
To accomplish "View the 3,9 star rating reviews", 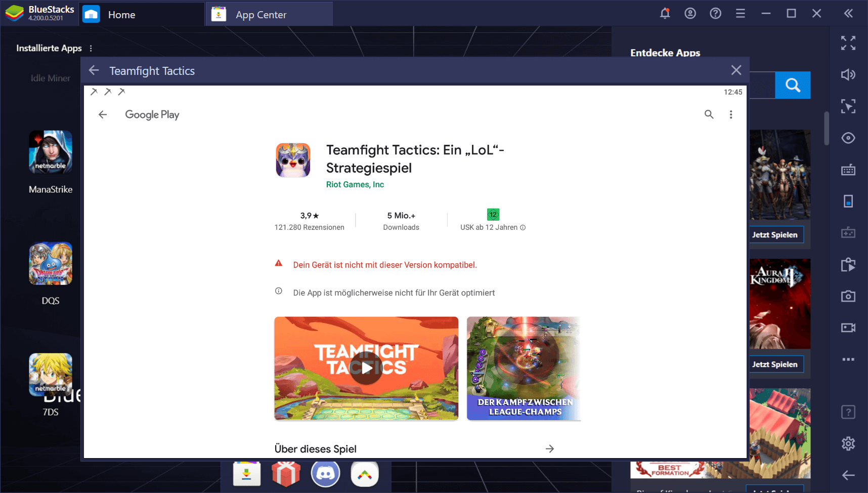I will pyautogui.click(x=309, y=221).
